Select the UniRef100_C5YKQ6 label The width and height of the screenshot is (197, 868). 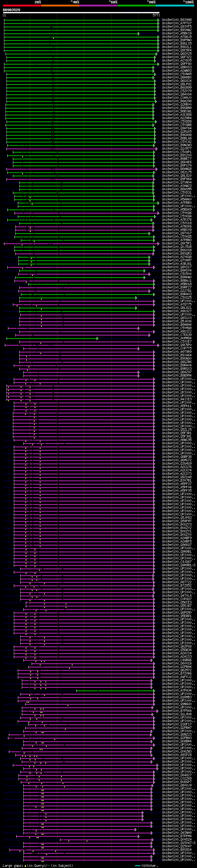tap(177, 213)
